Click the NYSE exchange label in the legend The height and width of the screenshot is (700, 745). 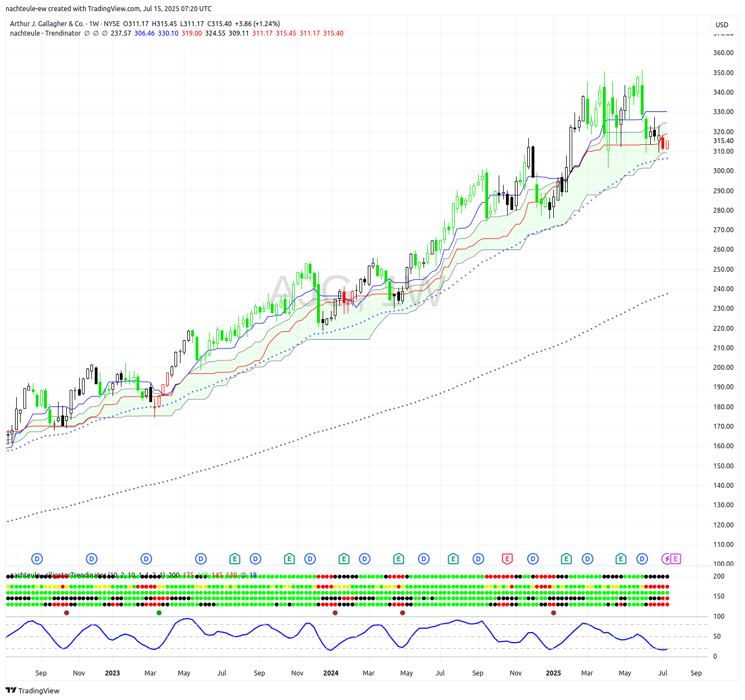[111, 24]
